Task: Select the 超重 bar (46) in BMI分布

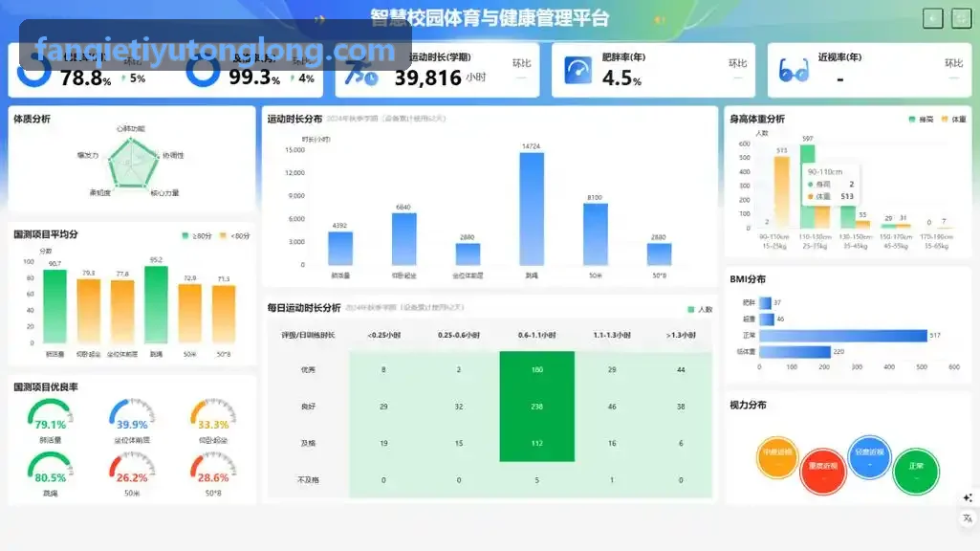Action: click(767, 319)
